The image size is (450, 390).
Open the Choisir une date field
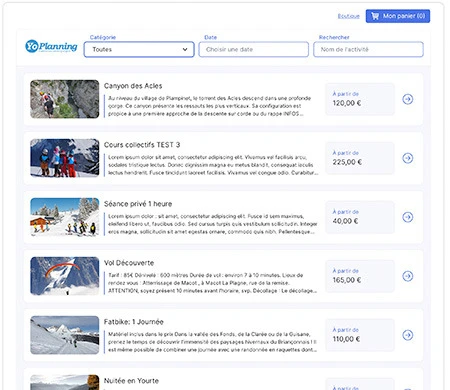tap(254, 49)
